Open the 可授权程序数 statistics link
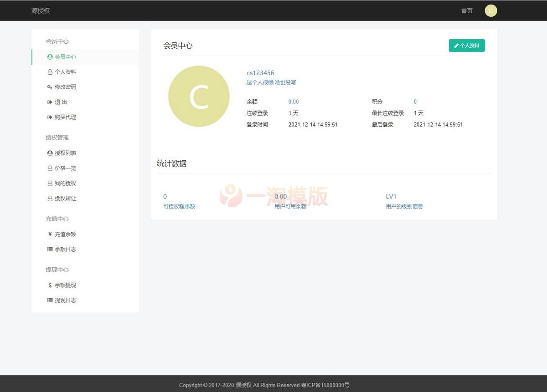This screenshot has height=392, width=547. 179,206
